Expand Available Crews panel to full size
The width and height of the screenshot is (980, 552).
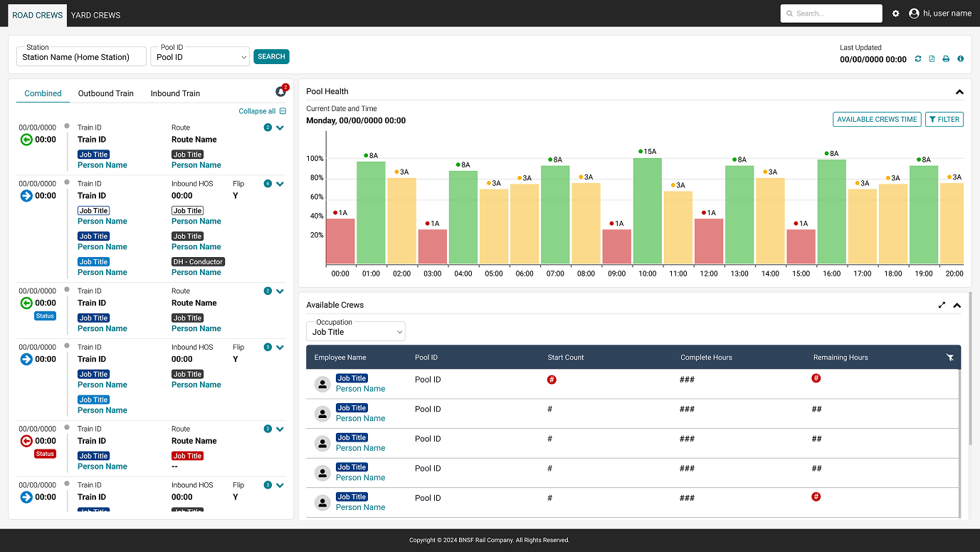pos(942,305)
